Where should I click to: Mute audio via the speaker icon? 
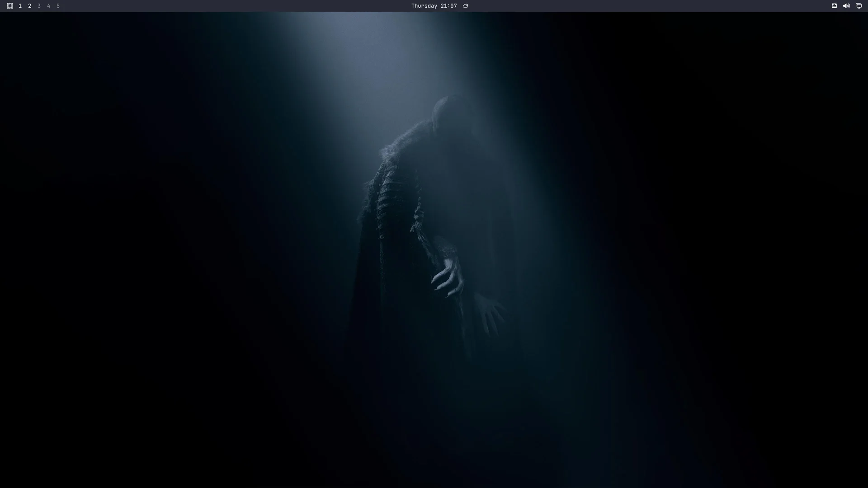[x=846, y=6]
